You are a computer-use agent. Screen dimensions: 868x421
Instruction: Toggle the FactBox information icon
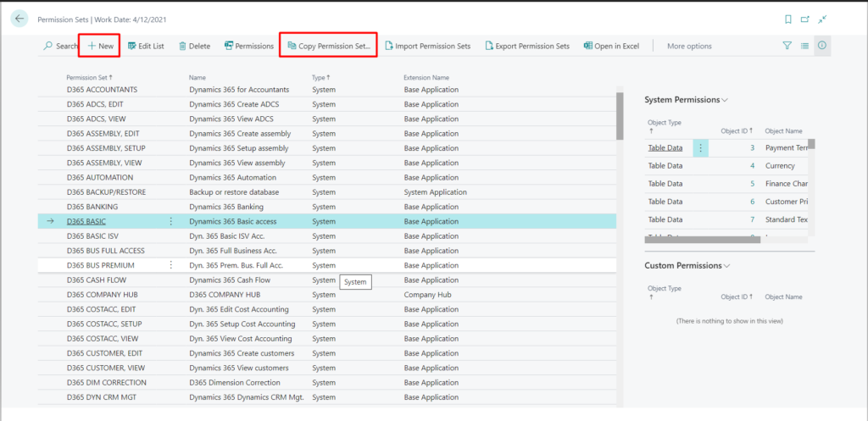pos(822,46)
